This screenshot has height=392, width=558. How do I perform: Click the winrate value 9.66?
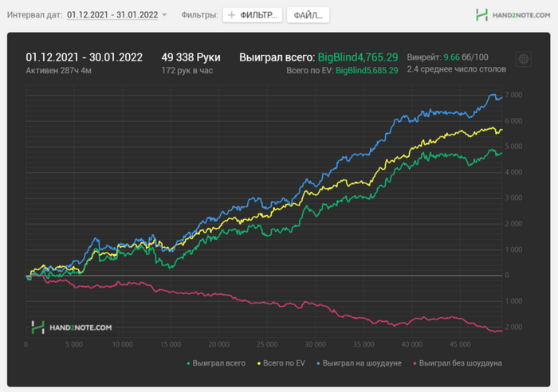click(x=451, y=57)
